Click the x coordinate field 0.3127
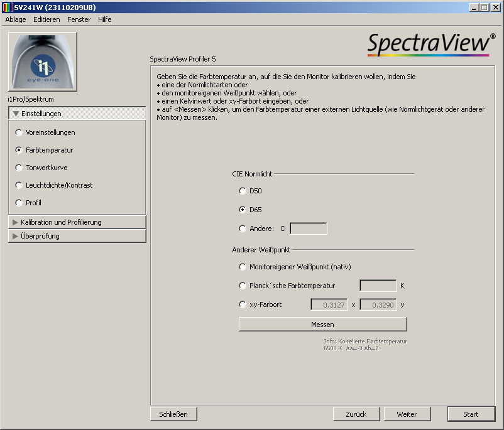 coord(329,304)
